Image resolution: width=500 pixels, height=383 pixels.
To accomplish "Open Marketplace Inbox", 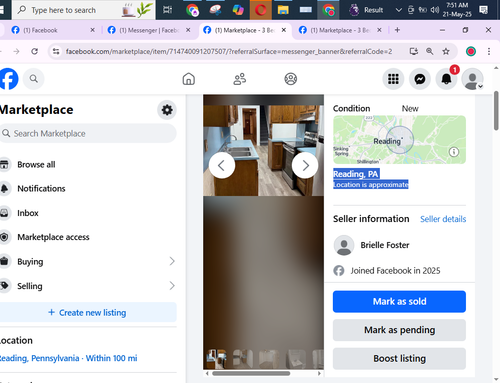I will click(x=28, y=213).
